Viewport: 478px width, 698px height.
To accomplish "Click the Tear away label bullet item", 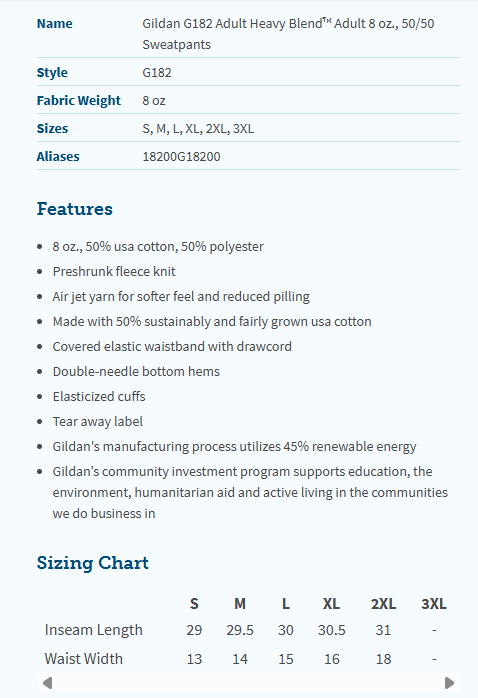I will pyautogui.click(x=97, y=422).
